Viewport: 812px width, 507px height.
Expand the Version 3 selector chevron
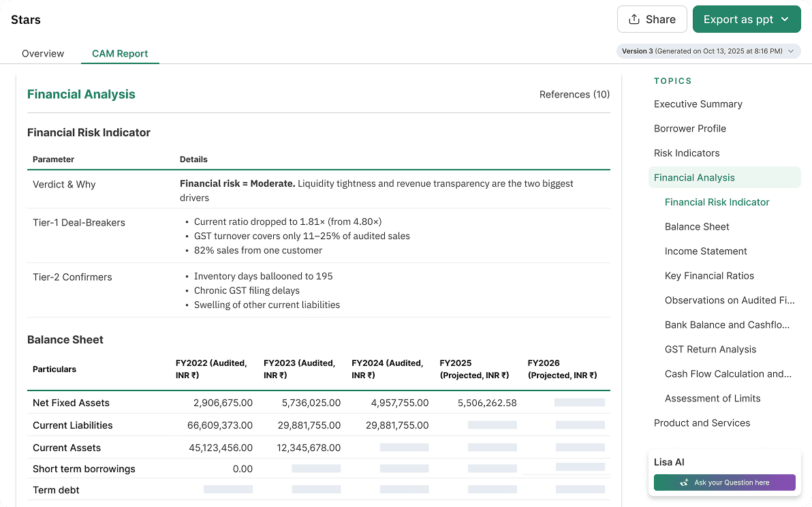[x=791, y=50]
